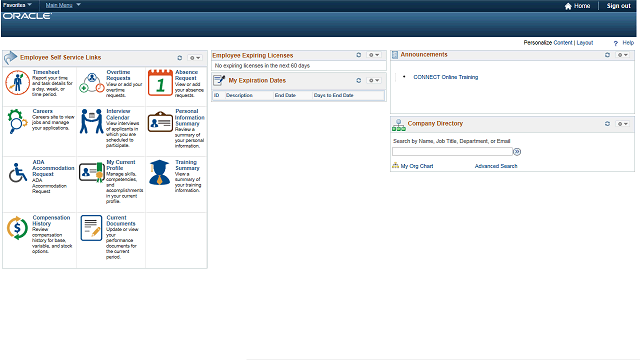
Task: Open Employee Self Service Links settings dropdown
Action: pyautogui.click(x=195, y=58)
